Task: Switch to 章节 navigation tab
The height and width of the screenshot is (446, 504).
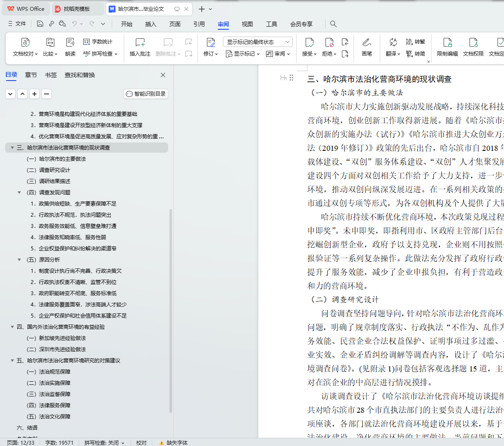Action: pyautogui.click(x=31, y=75)
